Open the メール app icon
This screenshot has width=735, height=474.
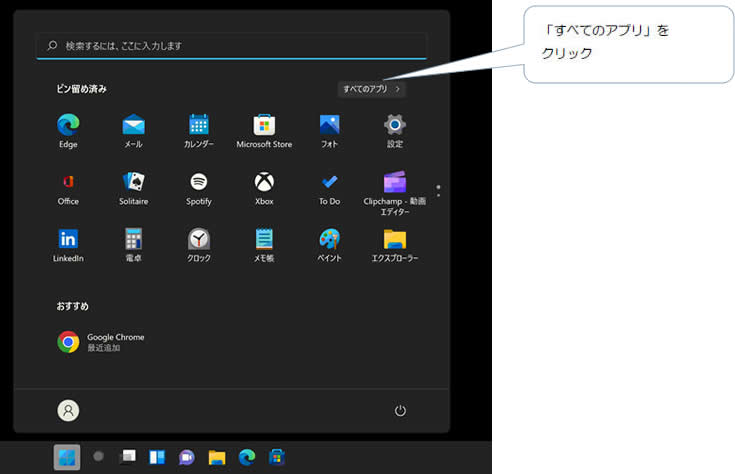click(134, 131)
